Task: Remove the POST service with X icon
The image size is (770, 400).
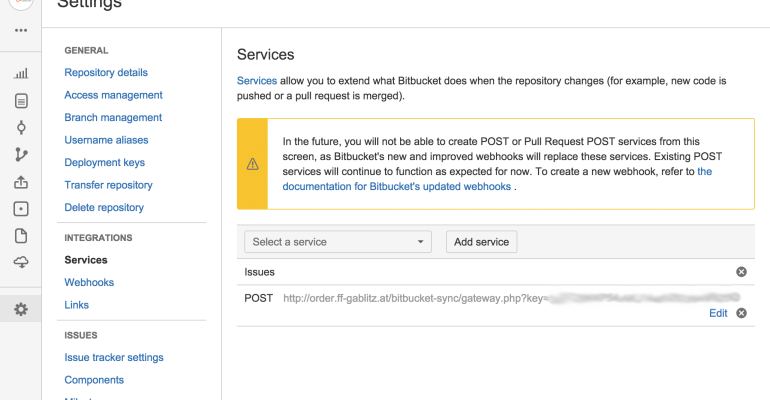Action: (x=741, y=313)
